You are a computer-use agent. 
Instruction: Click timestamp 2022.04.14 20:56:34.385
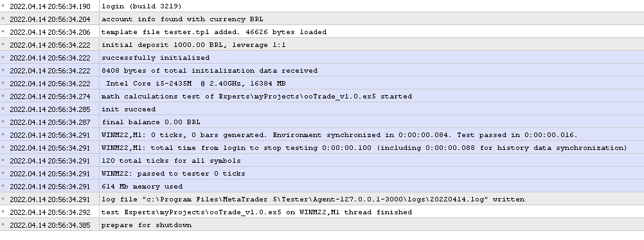[50, 225]
